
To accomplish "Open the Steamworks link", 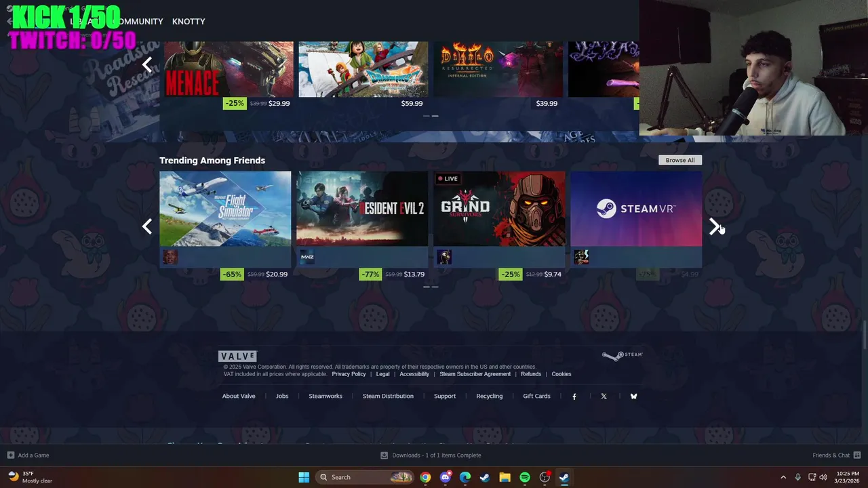I will click(x=325, y=396).
